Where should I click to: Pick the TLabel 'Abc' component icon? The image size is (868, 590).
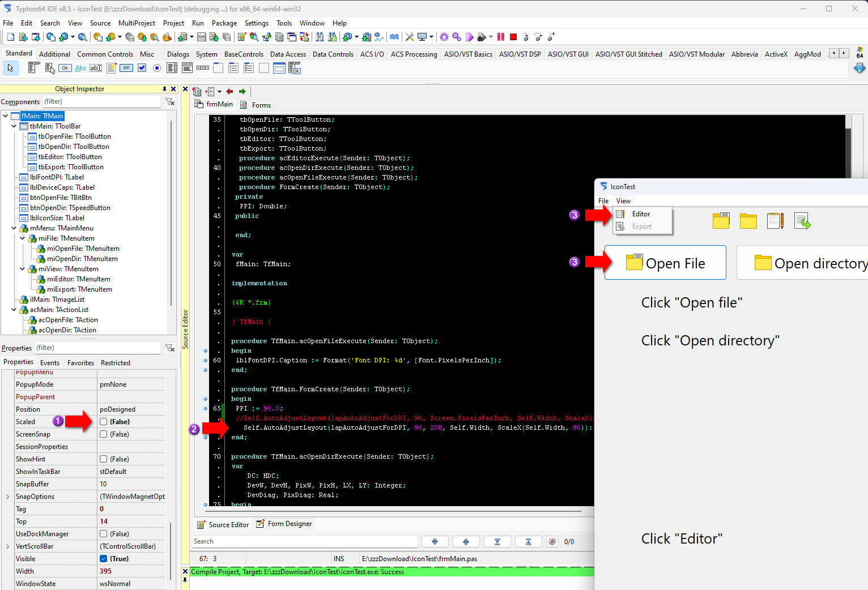click(x=81, y=68)
